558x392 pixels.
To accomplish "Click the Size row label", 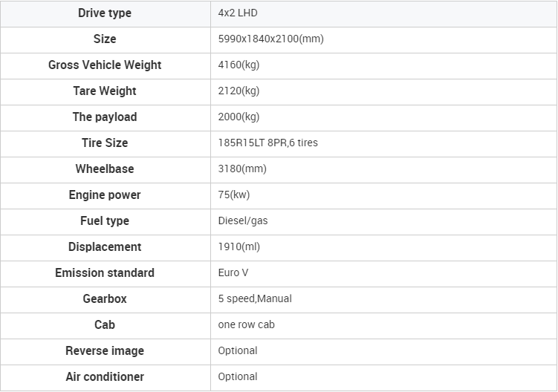I will pyautogui.click(x=105, y=39).
